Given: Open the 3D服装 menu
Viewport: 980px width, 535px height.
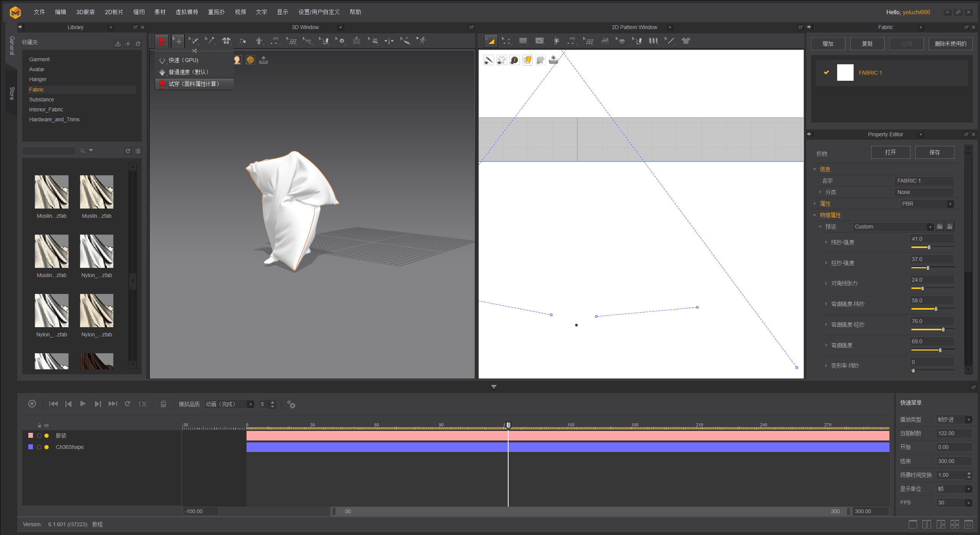Looking at the screenshot, I should pos(85,12).
